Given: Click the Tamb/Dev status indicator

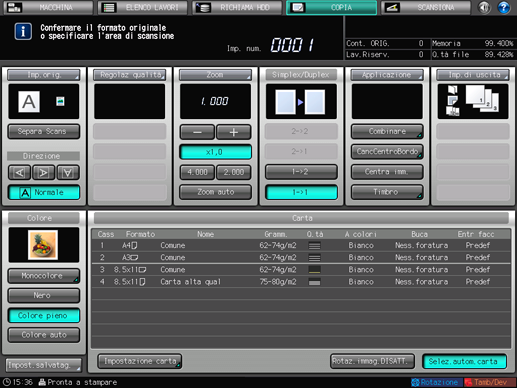Looking at the screenshot, I should [x=490, y=382].
